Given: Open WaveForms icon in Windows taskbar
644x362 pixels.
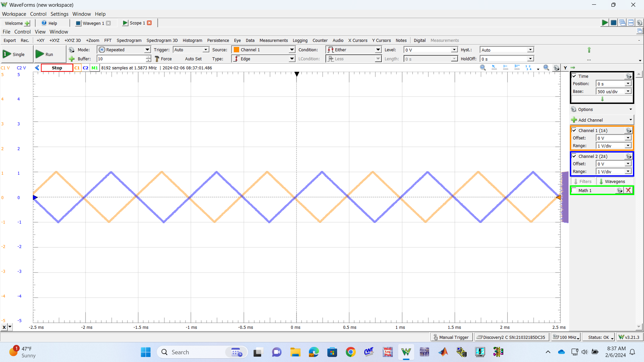Looking at the screenshot, I should pos(406,352).
